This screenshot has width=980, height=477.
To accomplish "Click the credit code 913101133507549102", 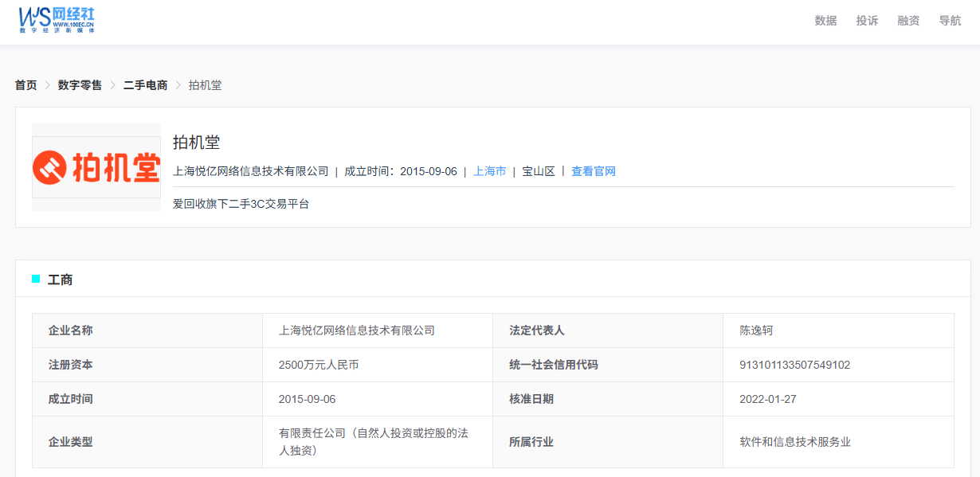I will 794,365.
